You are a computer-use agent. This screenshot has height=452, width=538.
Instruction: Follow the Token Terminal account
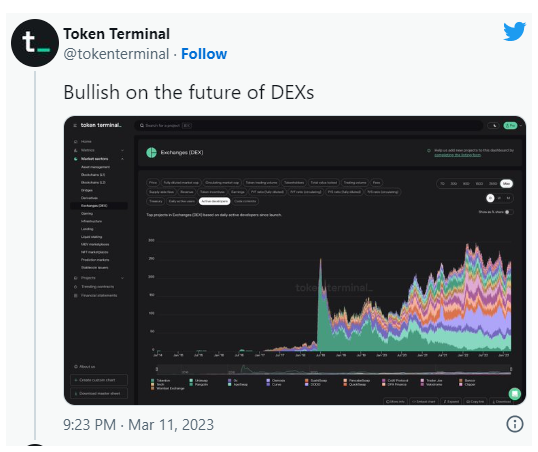(204, 54)
